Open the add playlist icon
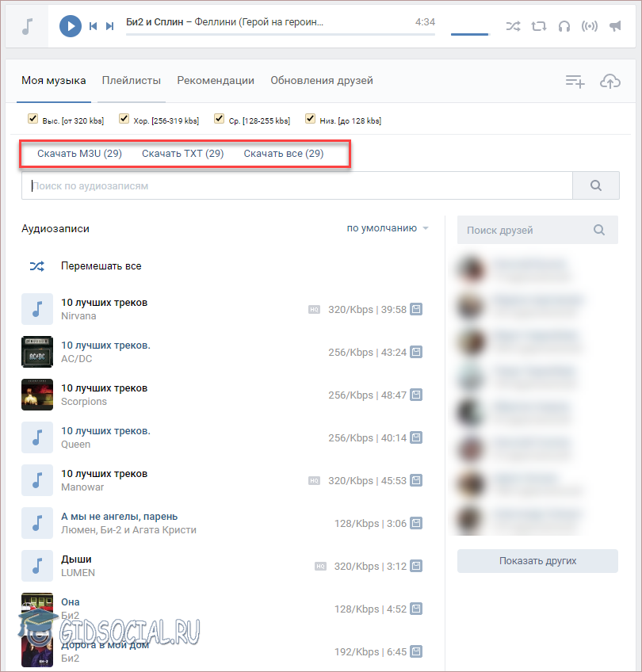 (575, 81)
